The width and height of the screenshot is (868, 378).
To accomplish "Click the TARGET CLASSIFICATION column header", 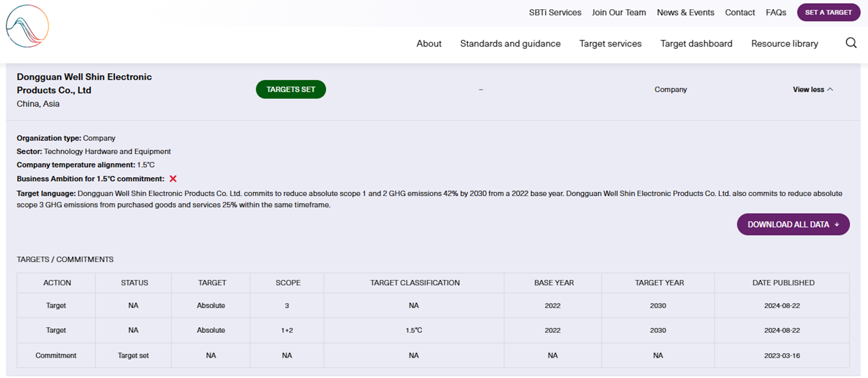I will 415,283.
